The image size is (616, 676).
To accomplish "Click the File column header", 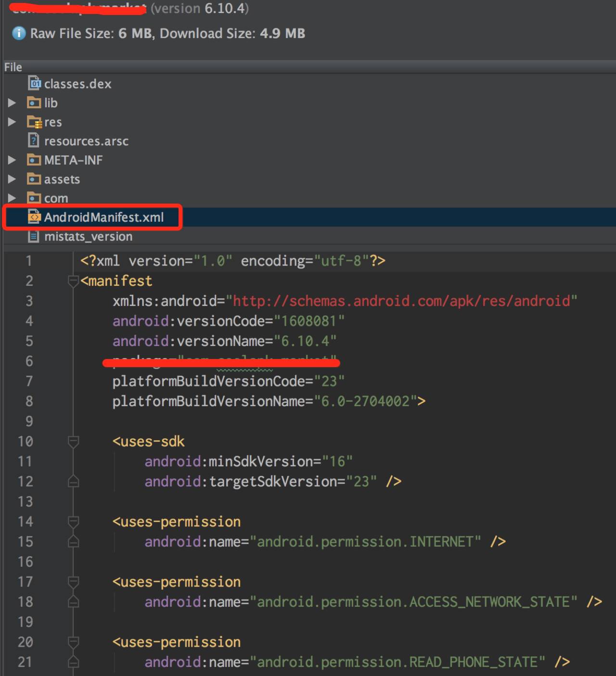I will click(x=13, y=67).
